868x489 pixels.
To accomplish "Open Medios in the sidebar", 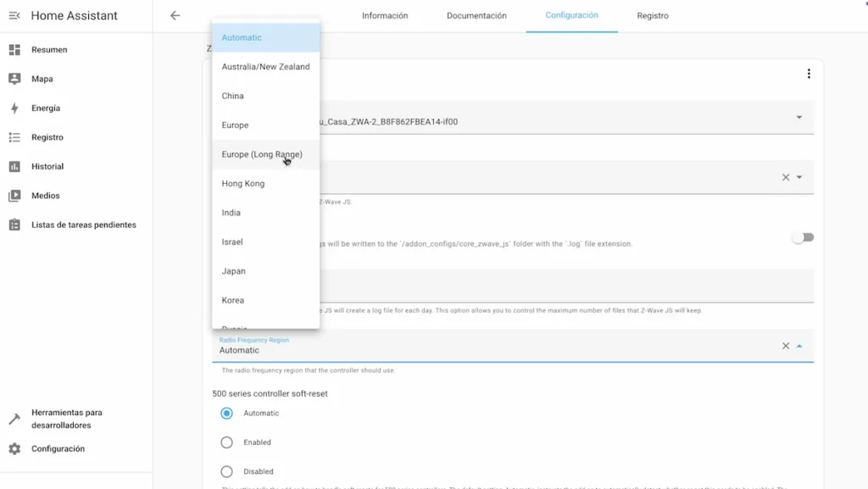I will coord(46,196).
